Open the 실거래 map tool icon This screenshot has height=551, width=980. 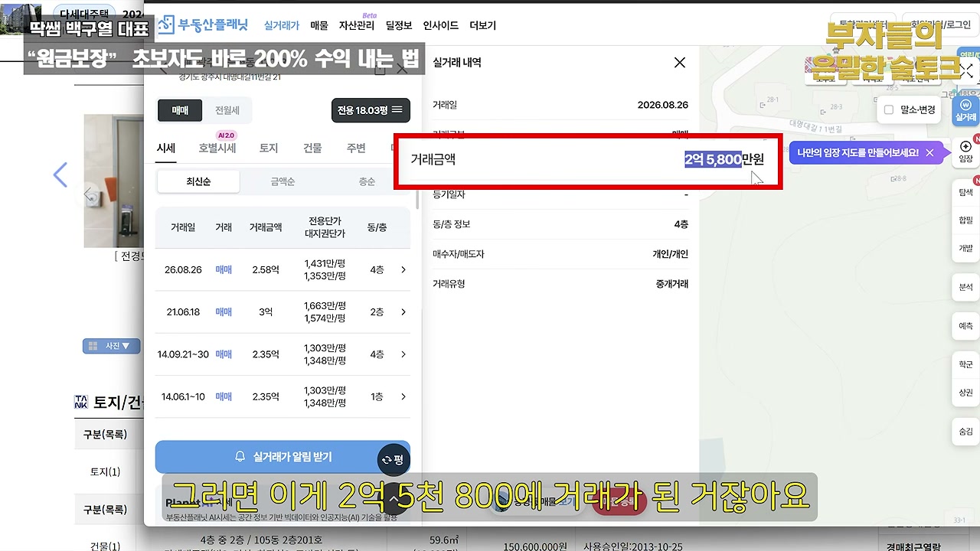point(966,111)
